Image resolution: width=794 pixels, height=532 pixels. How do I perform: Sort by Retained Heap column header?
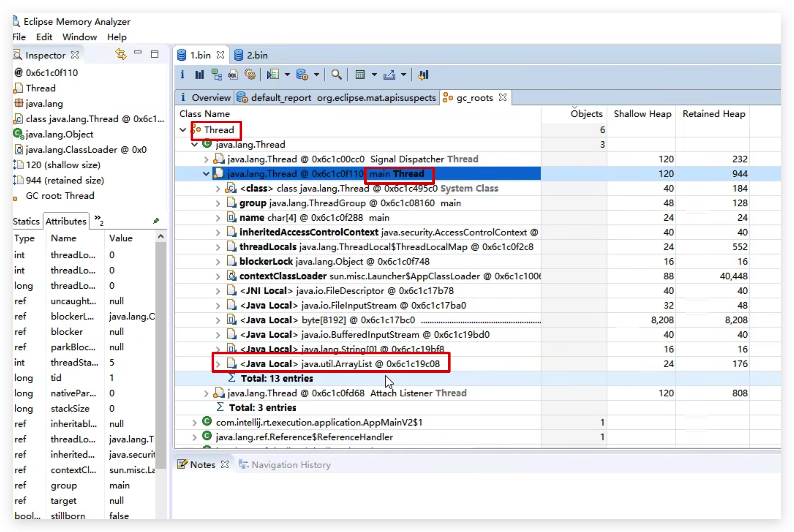[x=714, y=114]
